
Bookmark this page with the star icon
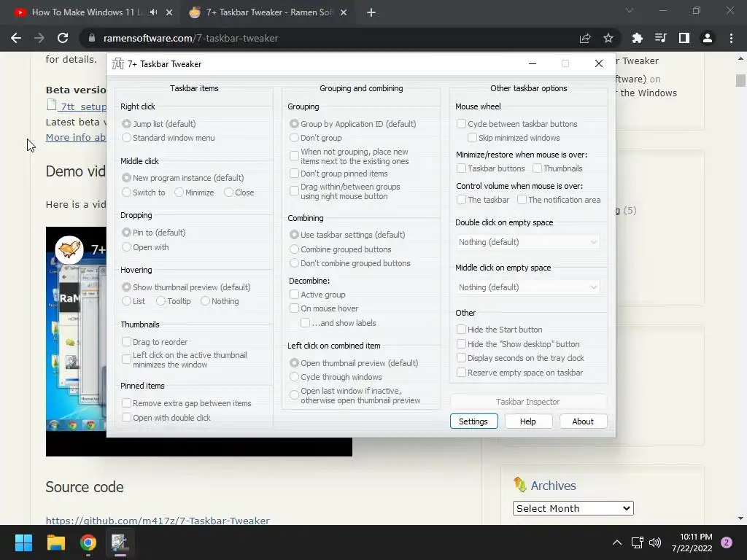coord(608,38)
